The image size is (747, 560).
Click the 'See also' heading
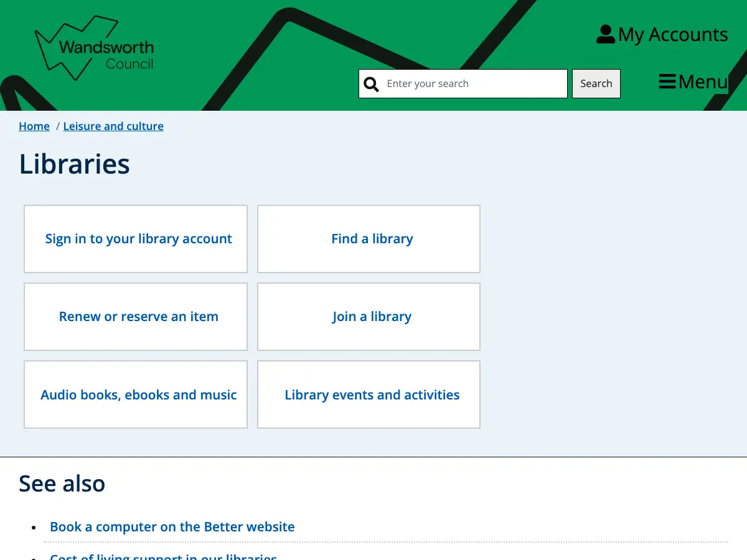62,483
